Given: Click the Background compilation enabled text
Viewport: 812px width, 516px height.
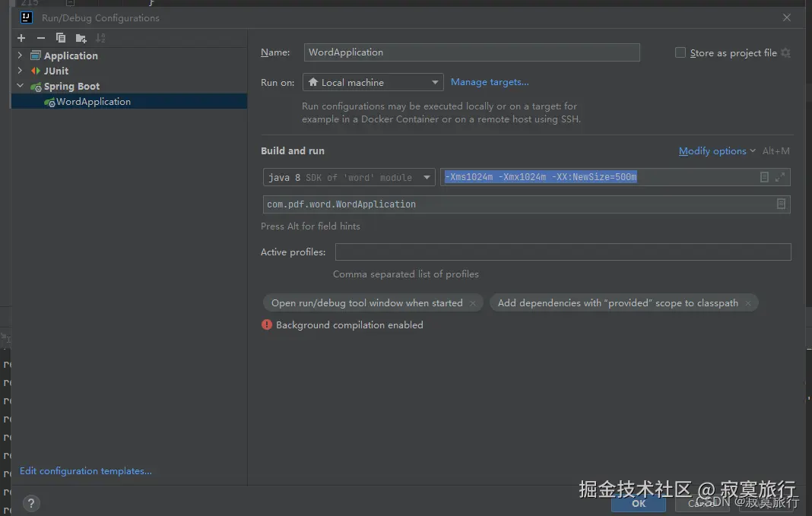Looking at the screenshot, I should pyautogui.click(x=350, y=325).
